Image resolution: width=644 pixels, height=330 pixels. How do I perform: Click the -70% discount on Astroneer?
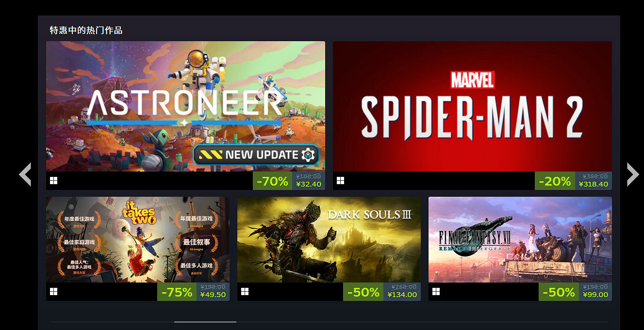tap(272, 181)
